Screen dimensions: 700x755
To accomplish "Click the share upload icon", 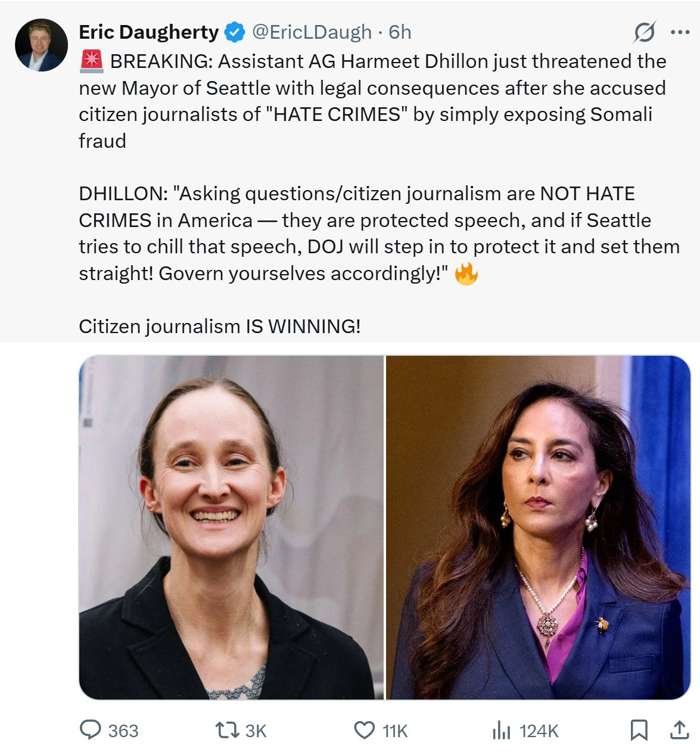I will [x=679, y=730].
